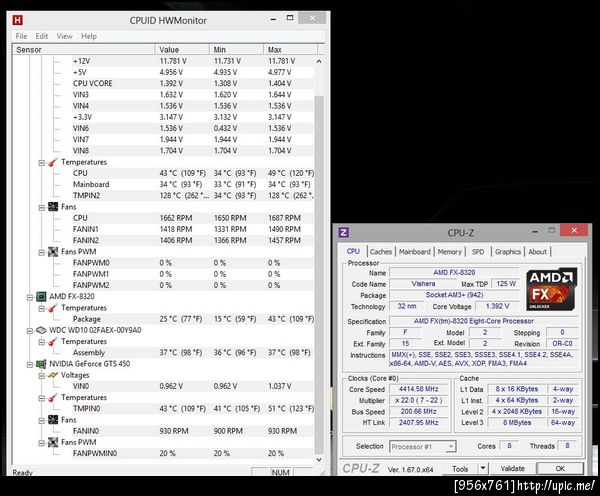Select the CPU tab in CPU-Z
Viewport: 600px width, 496px height.
pos(353,251)
